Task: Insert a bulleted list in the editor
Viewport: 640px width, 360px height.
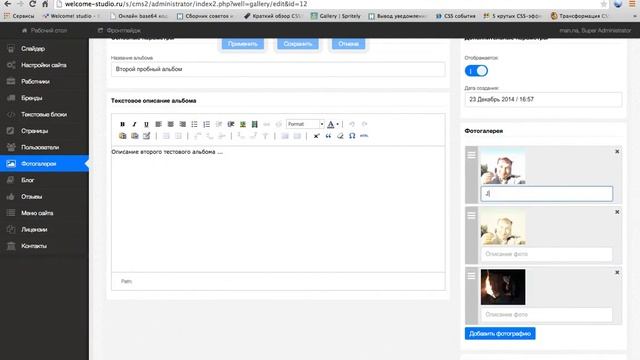Action: [194, 124]
